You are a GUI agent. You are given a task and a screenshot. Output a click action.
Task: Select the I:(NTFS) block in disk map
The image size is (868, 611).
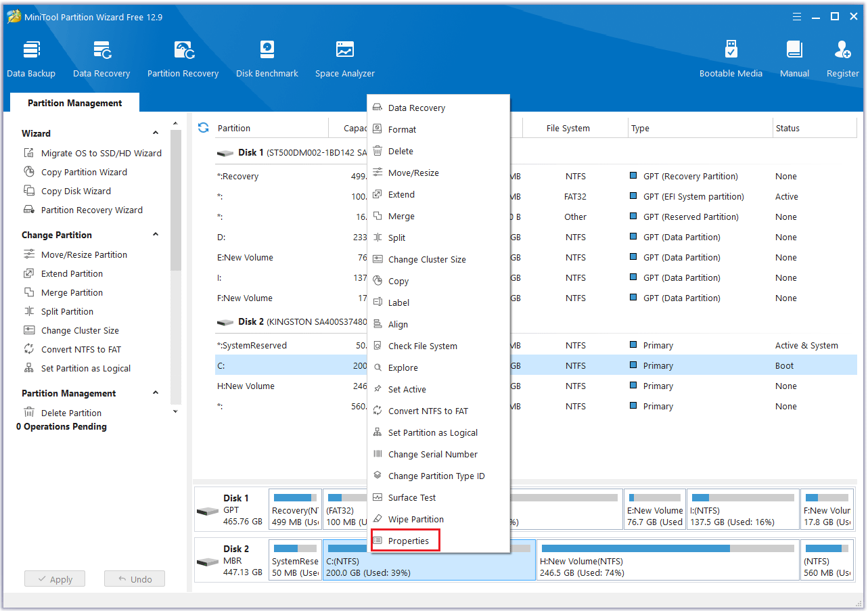point(743,509)
